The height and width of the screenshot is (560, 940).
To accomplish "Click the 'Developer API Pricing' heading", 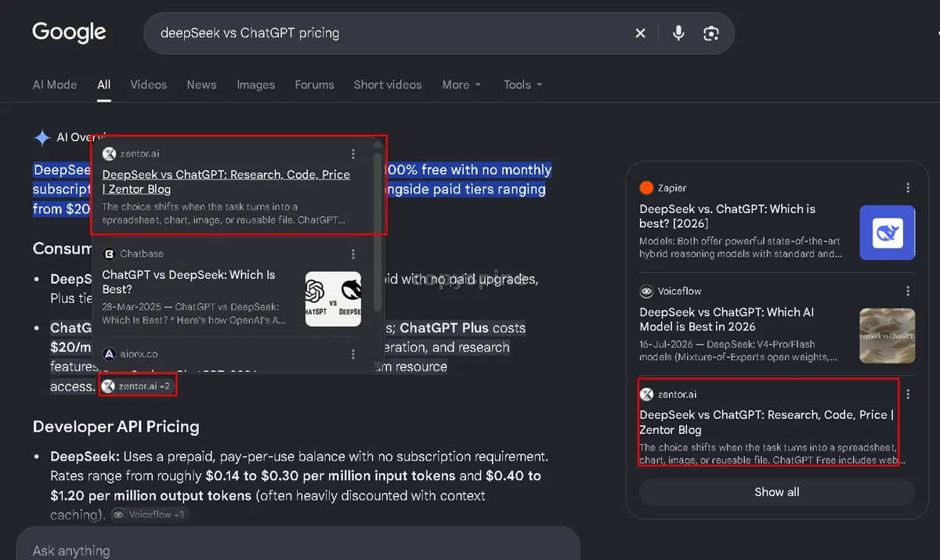I will click(x=116, y=427).
